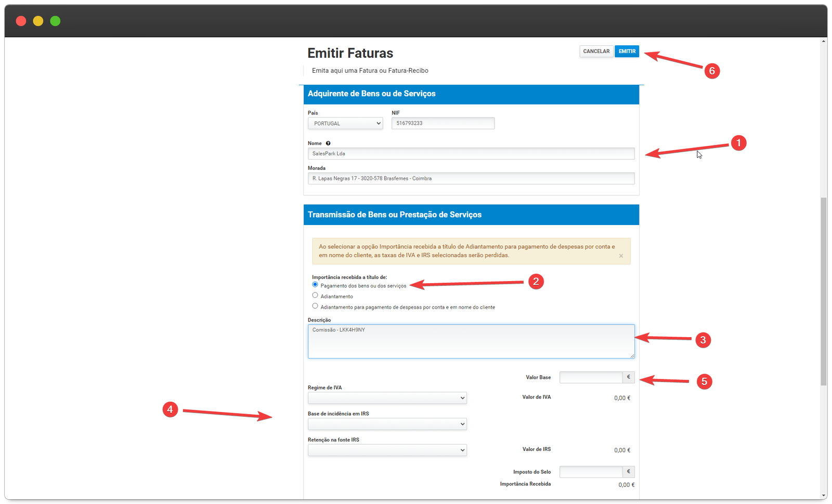Select the Adiantamento radio option
The width and height of the screenshot is (832, 504).
point(315,295)
